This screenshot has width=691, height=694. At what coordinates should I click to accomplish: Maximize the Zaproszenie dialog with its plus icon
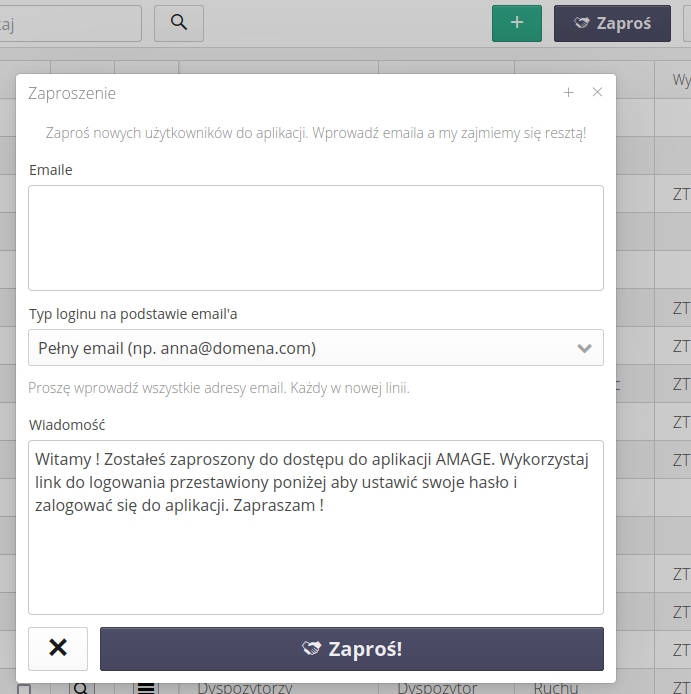pos(568,92)
